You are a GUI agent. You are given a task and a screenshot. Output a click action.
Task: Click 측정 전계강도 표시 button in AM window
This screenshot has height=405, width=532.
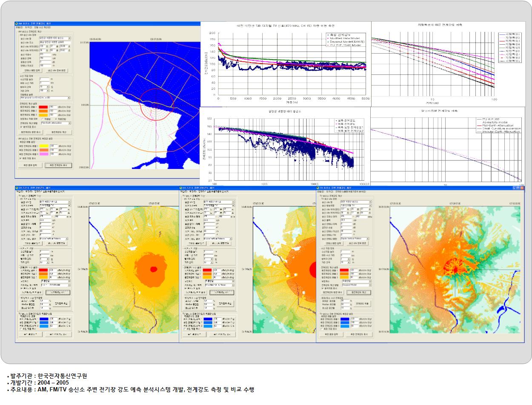point(58,165)
